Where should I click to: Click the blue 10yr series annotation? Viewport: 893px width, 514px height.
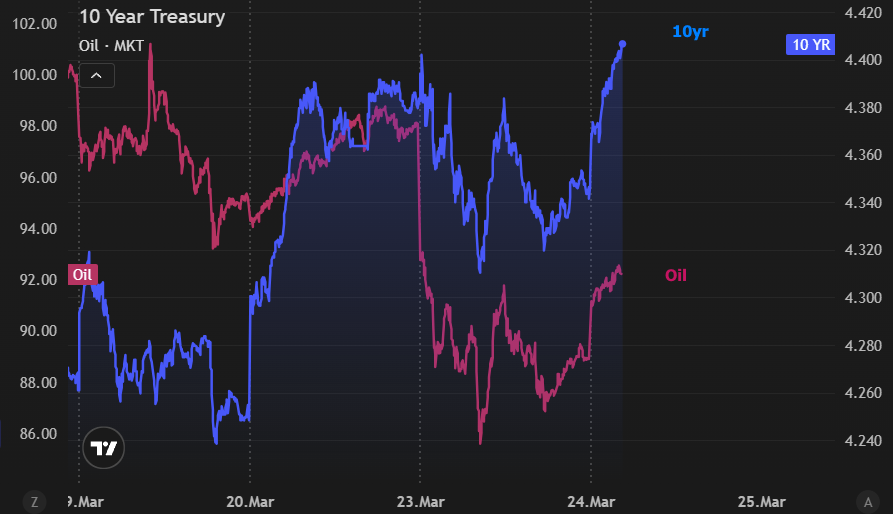pyautogui.click(x=690, y=32)
